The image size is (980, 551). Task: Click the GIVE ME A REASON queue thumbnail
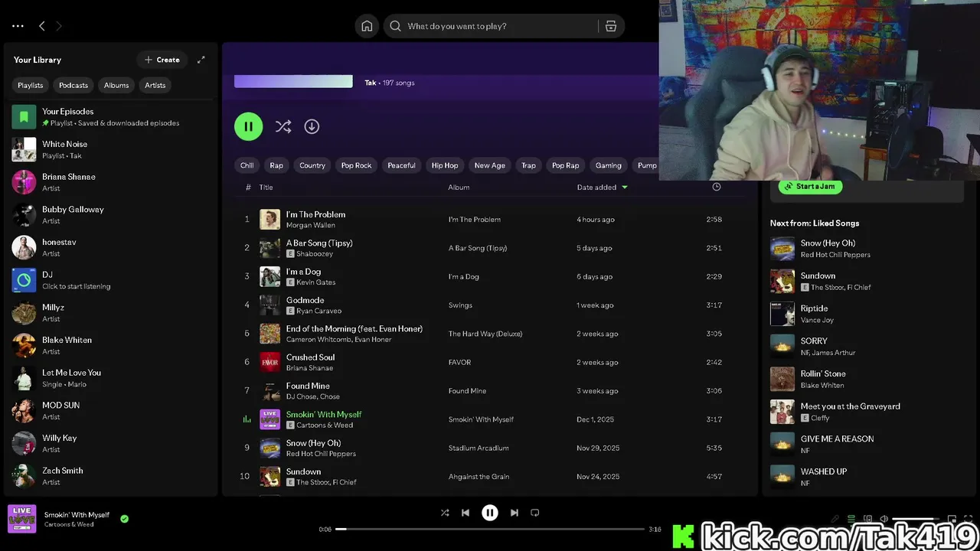[782, 444]
